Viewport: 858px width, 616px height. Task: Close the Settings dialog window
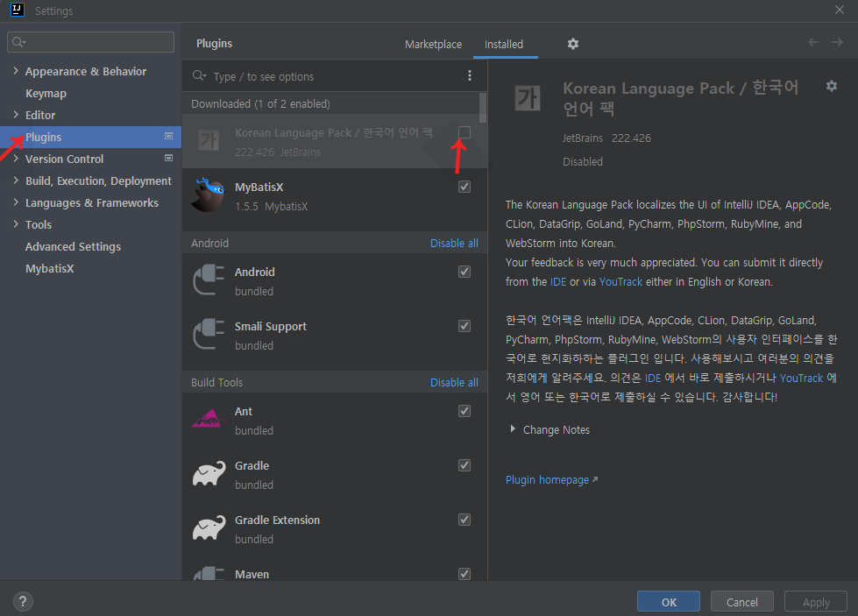coord(839,10)
